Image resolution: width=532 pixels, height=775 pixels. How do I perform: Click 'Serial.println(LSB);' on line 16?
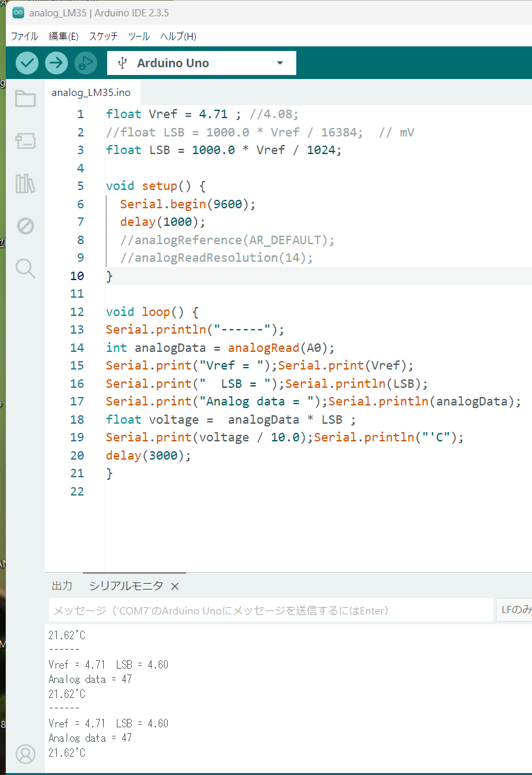(x=356, y=383)
